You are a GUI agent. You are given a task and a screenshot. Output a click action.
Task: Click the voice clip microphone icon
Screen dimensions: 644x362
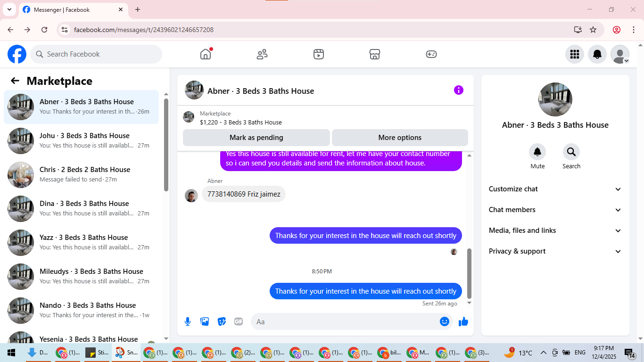pyautogui.click(x=188, y=321)
